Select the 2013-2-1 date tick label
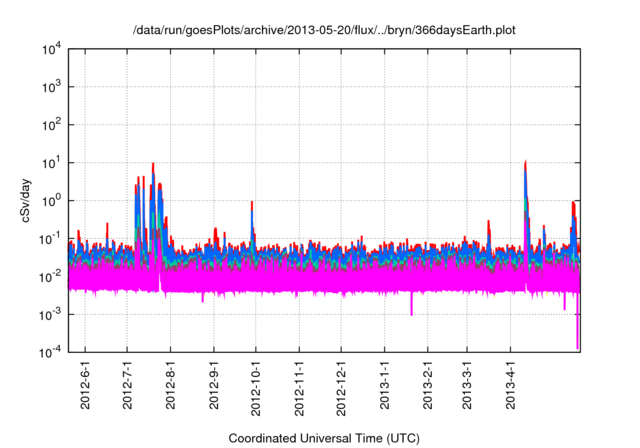This screenshot has width=640, height=448. tap(428, 386)
